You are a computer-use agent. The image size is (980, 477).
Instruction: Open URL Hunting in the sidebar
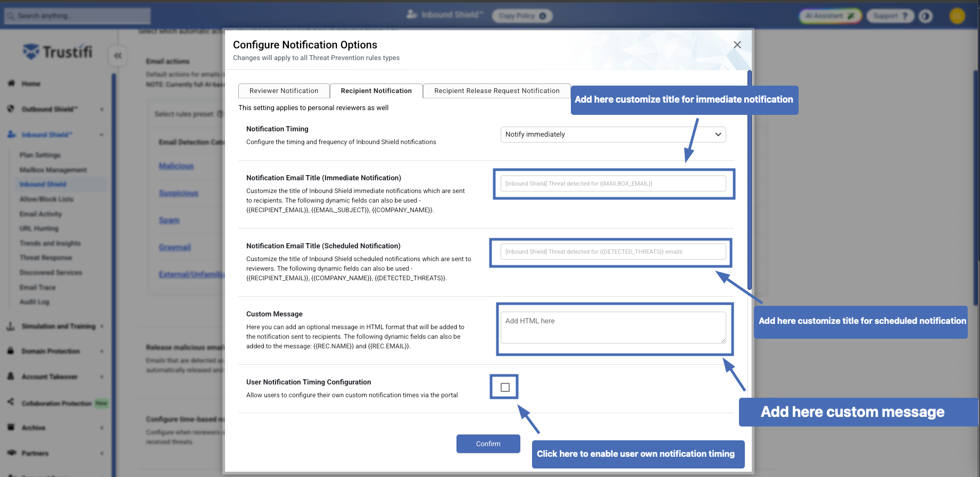[x=39, y=228]
